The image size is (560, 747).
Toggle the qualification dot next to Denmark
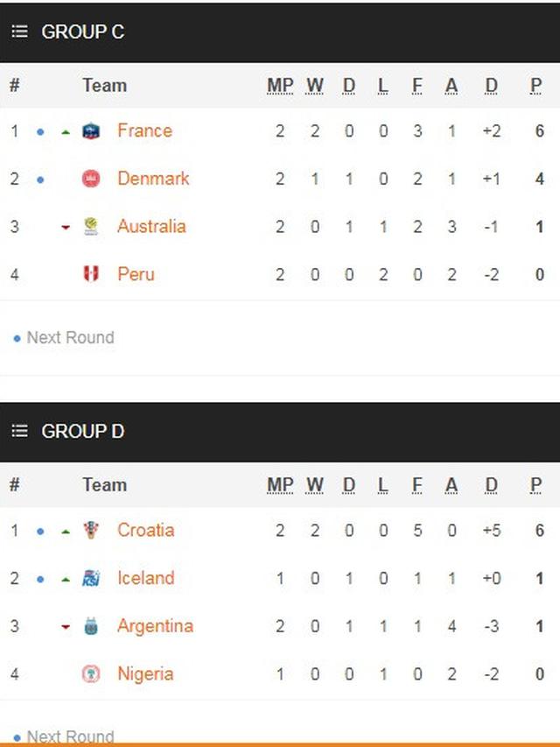pyautogui.click(x=40, y=179)
